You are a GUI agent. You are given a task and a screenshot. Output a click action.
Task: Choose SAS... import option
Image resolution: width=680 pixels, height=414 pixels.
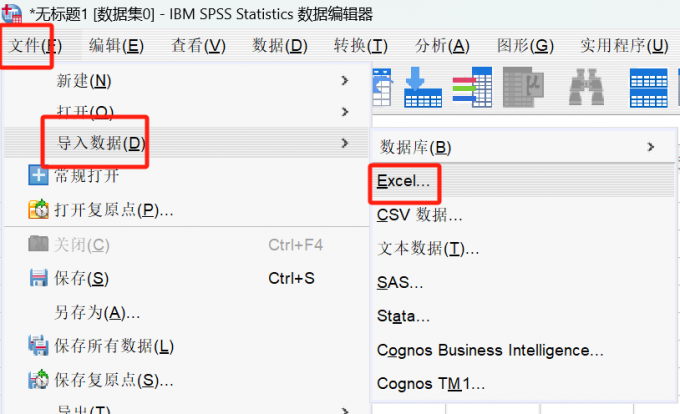click(x=400, y=282)
